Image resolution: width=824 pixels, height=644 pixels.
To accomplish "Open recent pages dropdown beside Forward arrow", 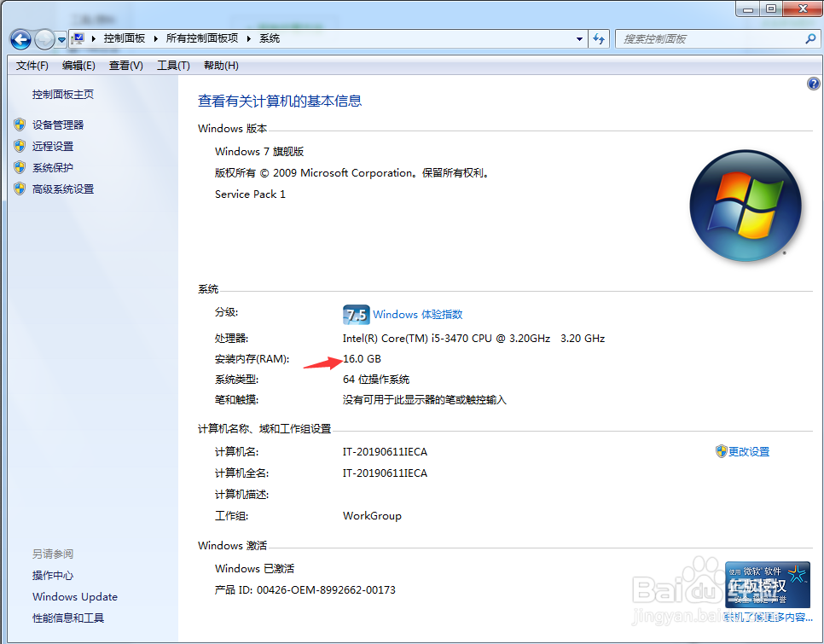I will pyautogui.click(x=61, y=40).
